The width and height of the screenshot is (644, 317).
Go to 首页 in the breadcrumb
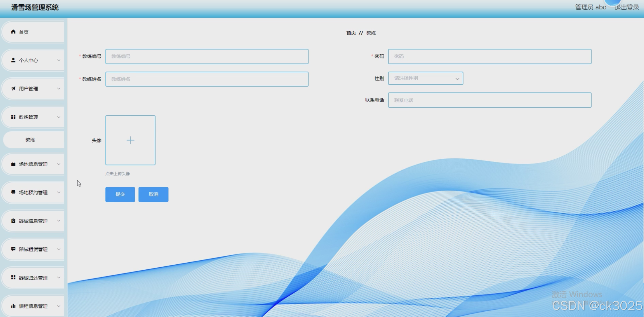pos(351,33)
